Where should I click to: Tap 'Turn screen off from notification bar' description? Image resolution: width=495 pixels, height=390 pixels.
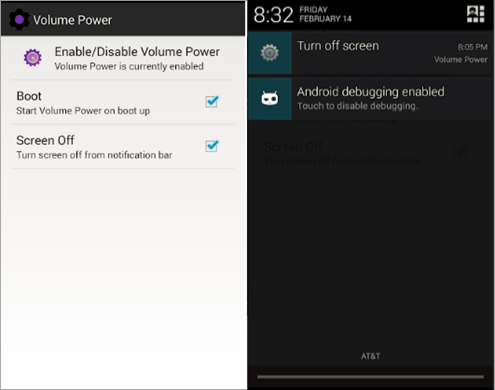pyautogui.click(x=94, y=155)
